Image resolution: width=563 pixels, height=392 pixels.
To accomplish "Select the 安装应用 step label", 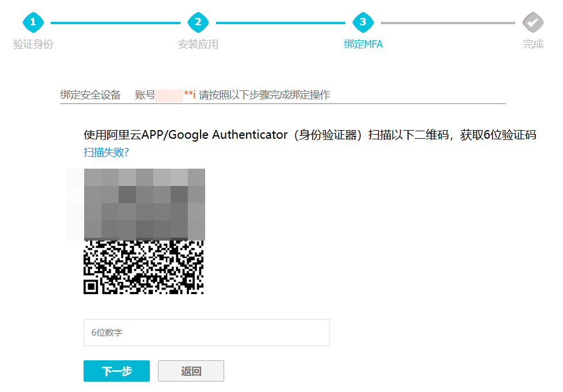I will [x=198, y=44].
